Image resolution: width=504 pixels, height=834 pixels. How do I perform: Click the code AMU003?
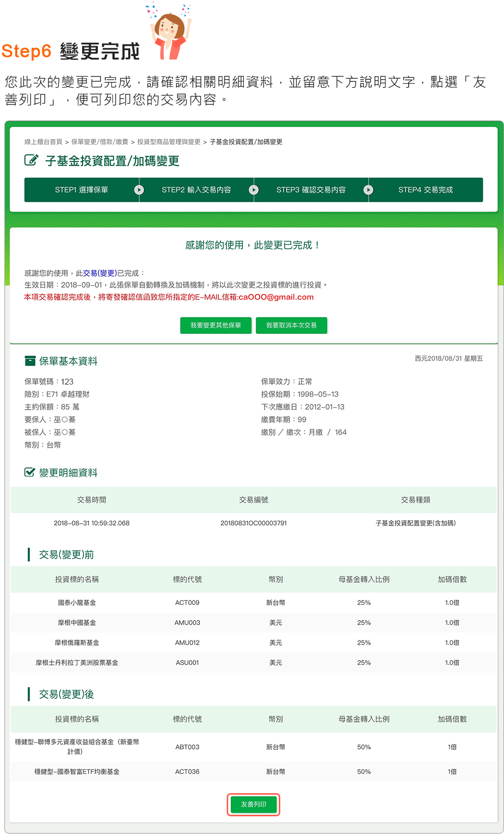tap(187, 623)
